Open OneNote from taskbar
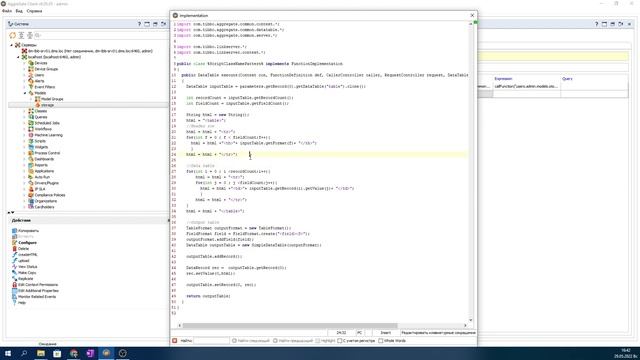Screen dimensions: 640x360 point(90,353)
